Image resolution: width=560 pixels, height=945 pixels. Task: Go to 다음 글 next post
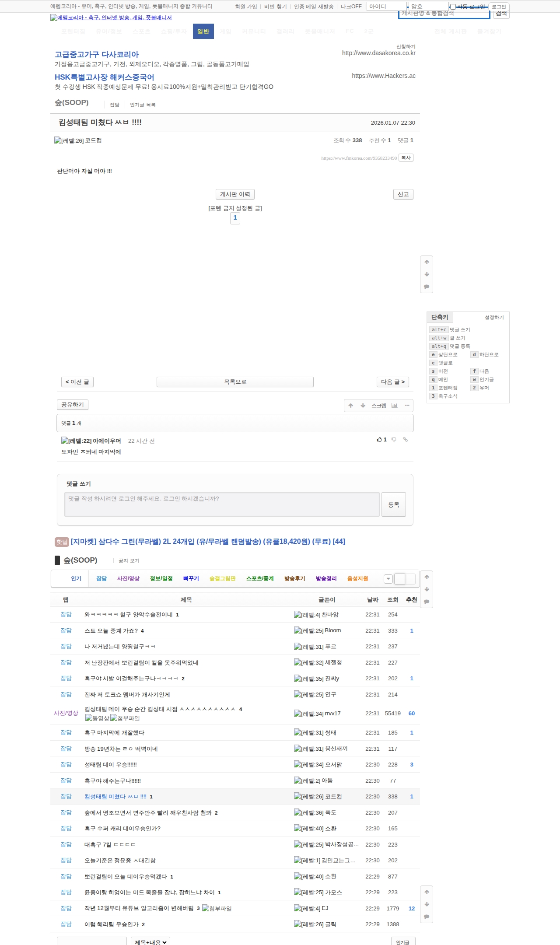392,382
